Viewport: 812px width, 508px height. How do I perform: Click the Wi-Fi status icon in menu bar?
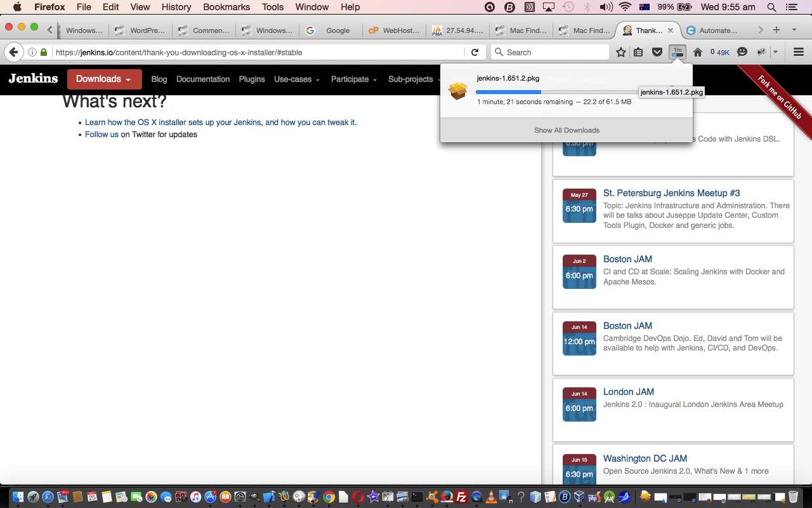[x=625, y=7]
